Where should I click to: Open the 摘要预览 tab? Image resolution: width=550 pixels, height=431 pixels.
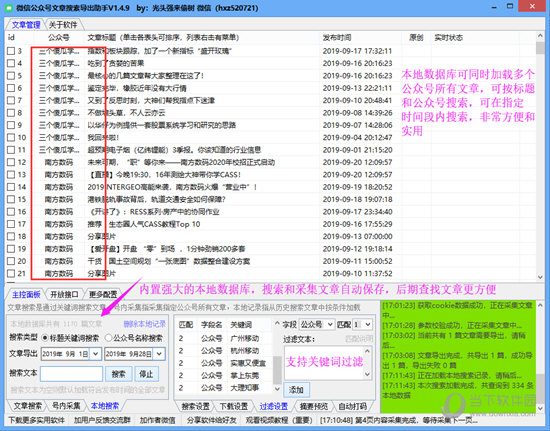point(314,406)
